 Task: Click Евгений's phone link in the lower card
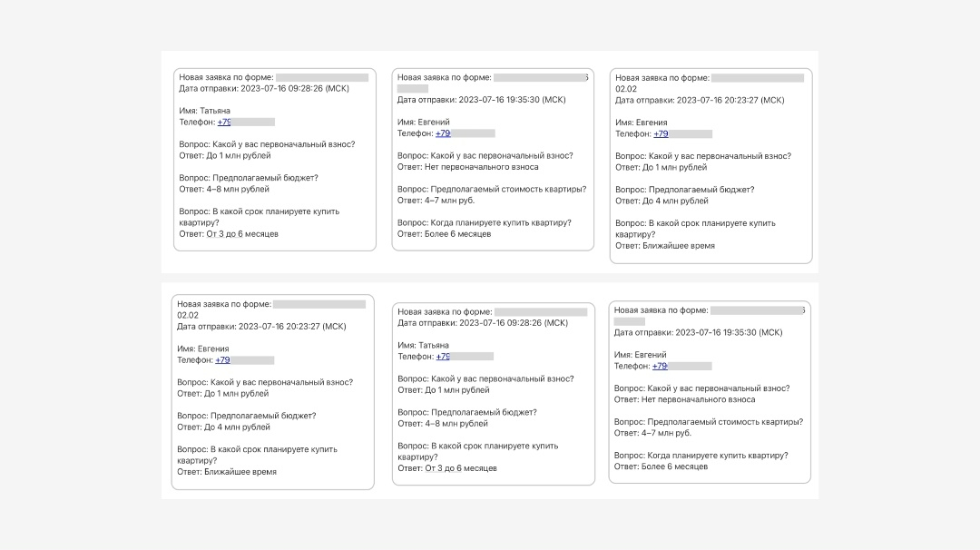click(x=660, y=367)
